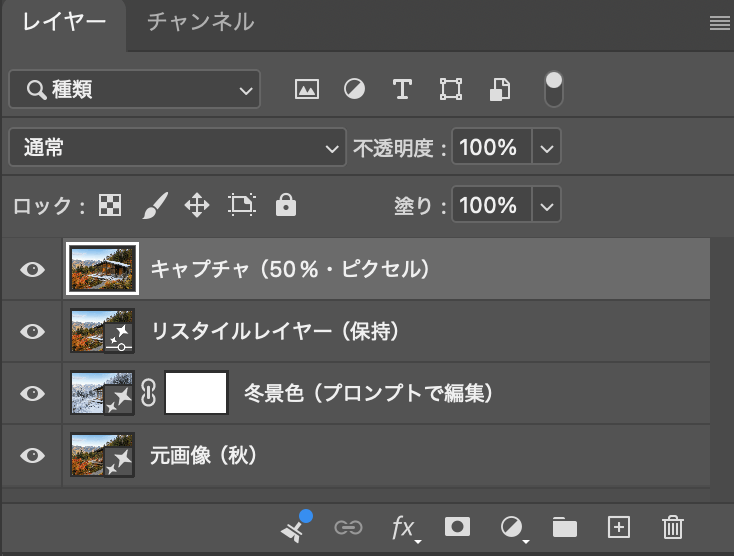Toggle mask link icon on 冬景色 layer
The height and width of the screenshot is (556, 734).
148,393
